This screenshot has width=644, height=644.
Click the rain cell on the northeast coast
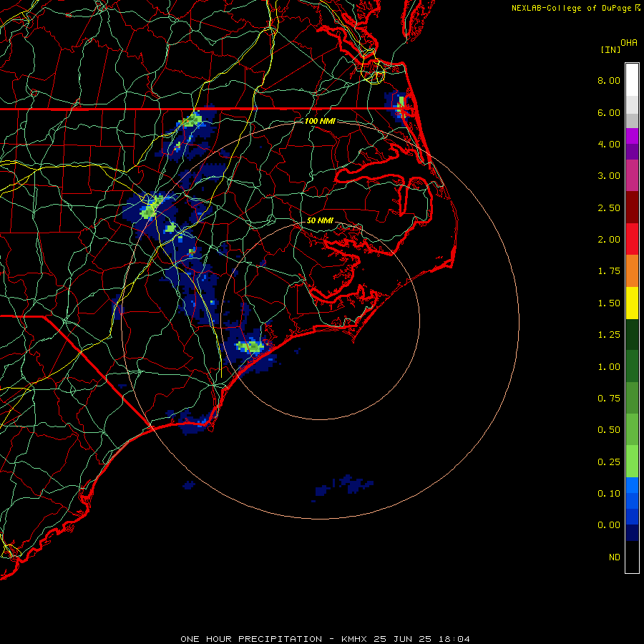point(398,106)
